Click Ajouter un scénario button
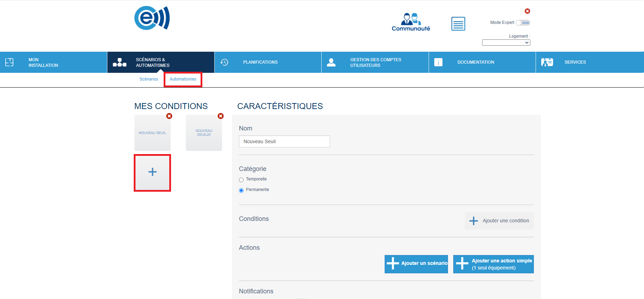The height and width of the screenshot is (299, 644). point(416,264)
